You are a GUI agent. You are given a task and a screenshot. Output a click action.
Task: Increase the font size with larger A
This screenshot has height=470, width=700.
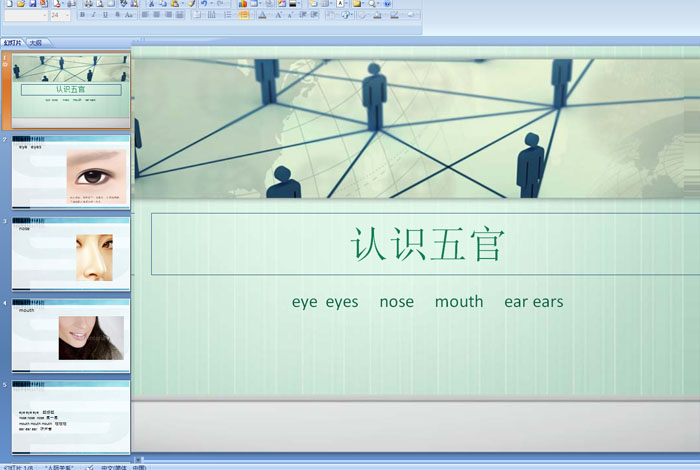click(x=278, y=15)
